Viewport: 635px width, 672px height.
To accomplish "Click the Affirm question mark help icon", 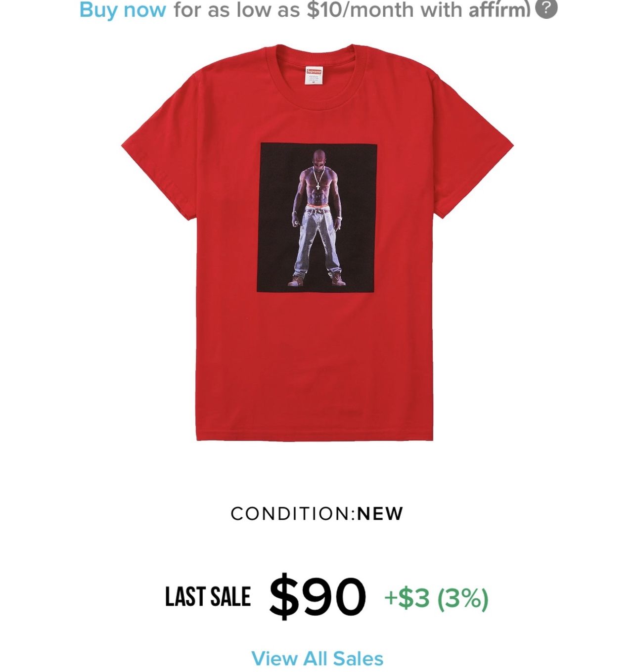I will tap(546, 9).
